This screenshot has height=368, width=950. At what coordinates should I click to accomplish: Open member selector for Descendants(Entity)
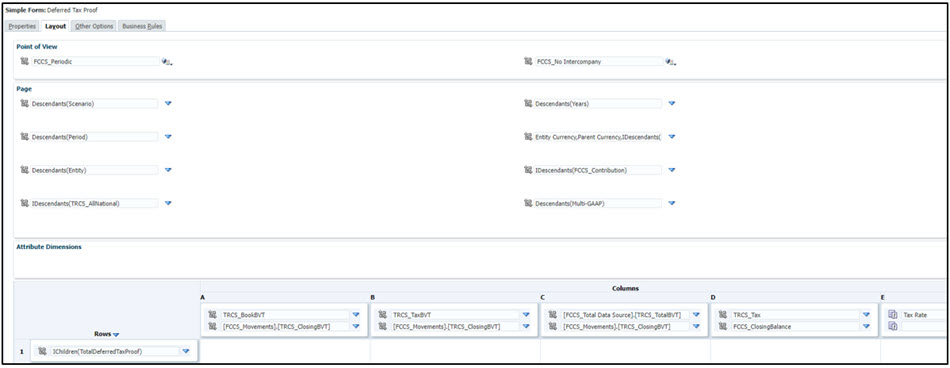point(24,170)
